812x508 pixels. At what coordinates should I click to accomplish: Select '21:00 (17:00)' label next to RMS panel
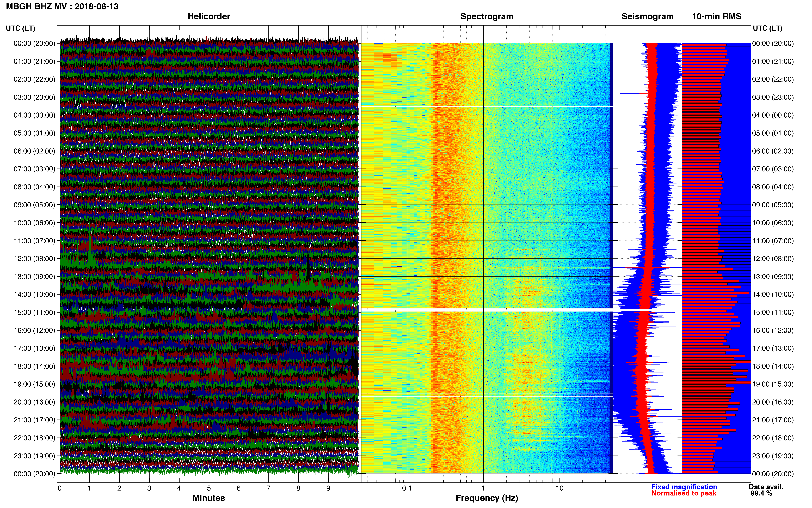click(773, 420)
